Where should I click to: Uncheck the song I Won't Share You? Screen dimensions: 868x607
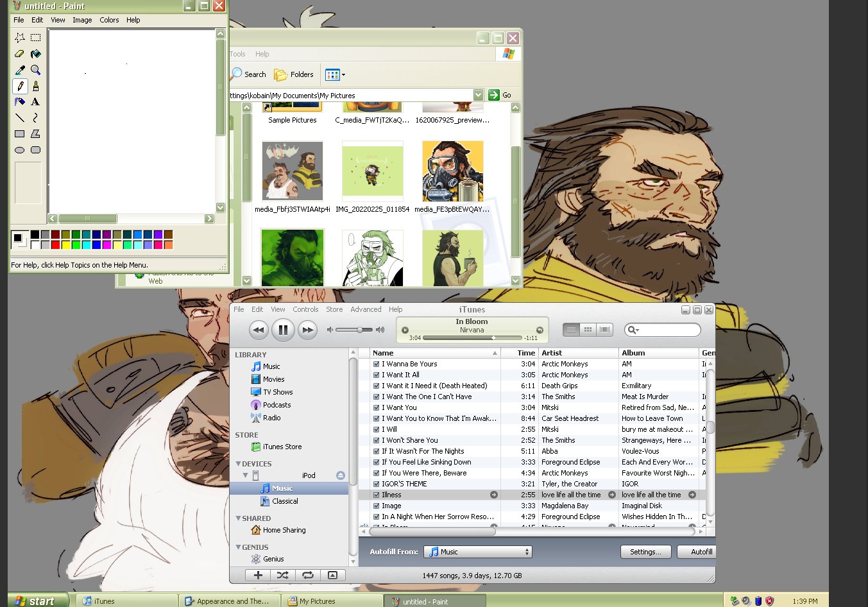pyautogui.click(x=377, y=440)
